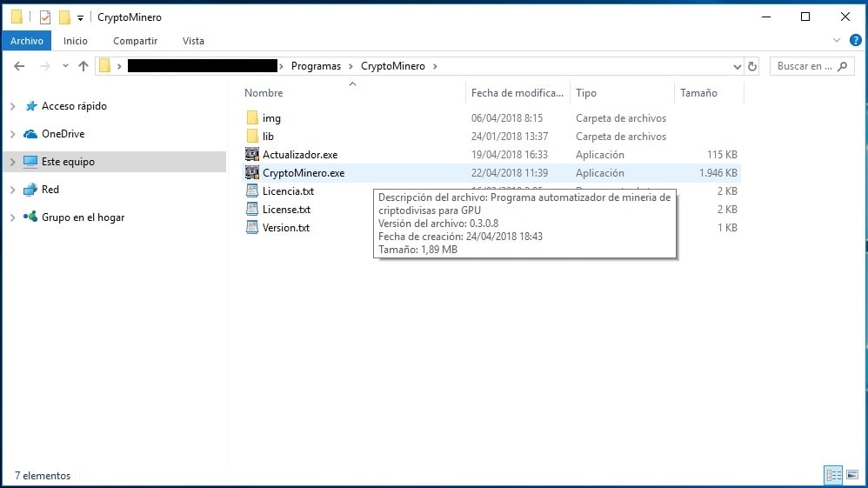The height and width of the screenshot is (488, 868).
Task: Click the 115 KB size cell
Action: (722, 155)
